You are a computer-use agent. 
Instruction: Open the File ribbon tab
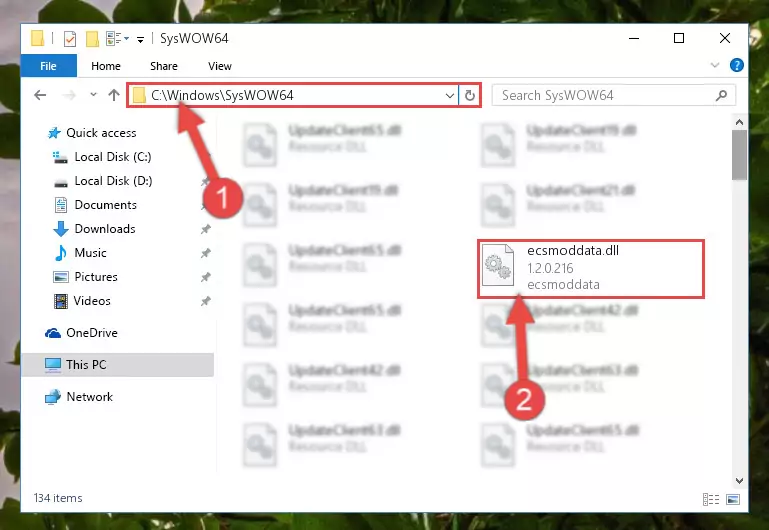point(49,66)
